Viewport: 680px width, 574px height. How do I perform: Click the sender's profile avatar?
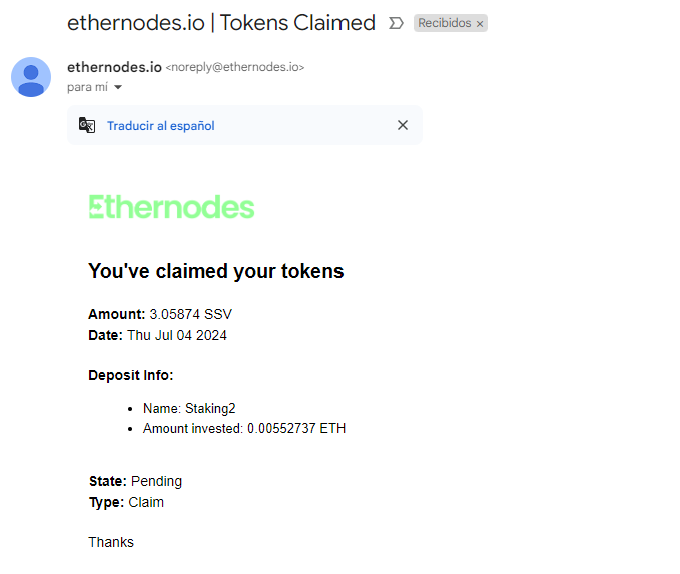[31, 77]
